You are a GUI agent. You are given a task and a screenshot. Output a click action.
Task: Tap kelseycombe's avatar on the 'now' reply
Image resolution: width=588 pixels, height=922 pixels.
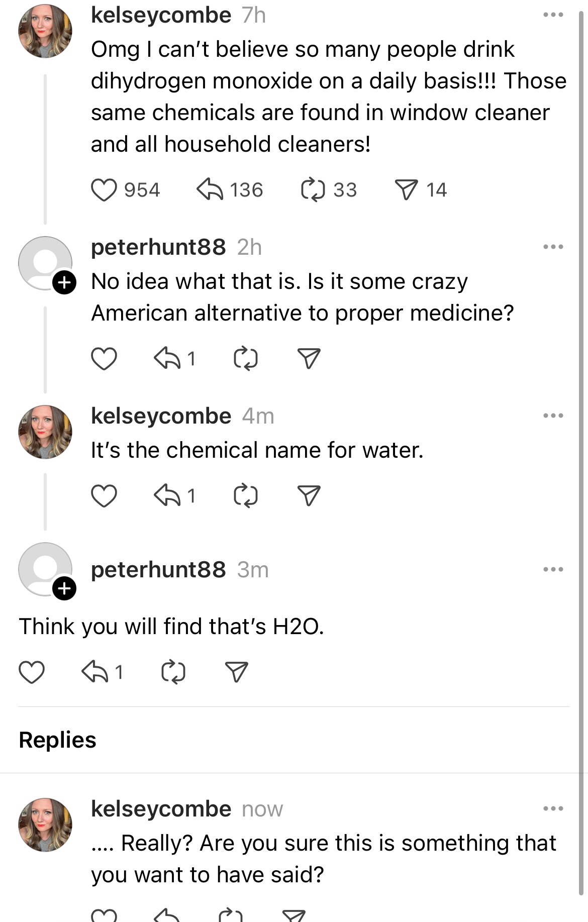click(45, 825)
